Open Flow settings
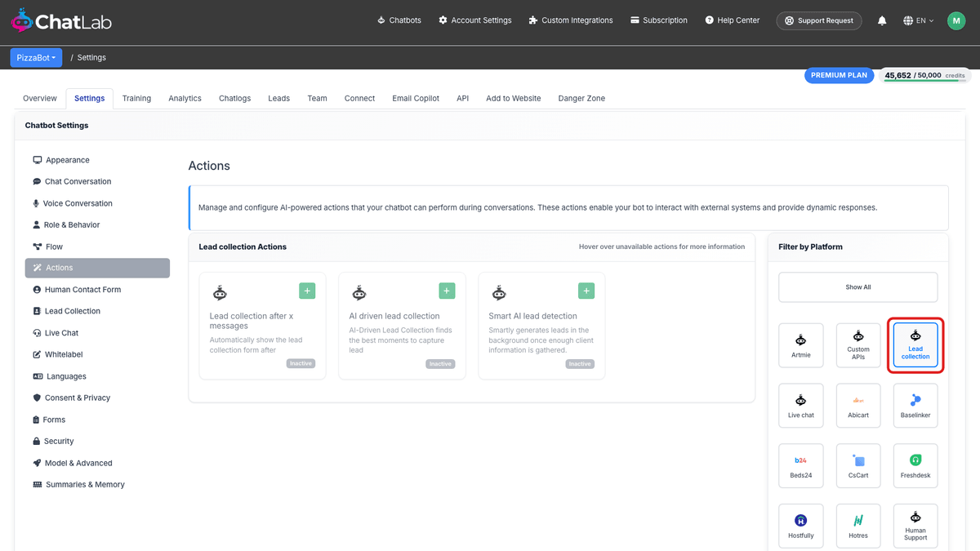Viewport: 980px width, 551px height. [97, 247]
